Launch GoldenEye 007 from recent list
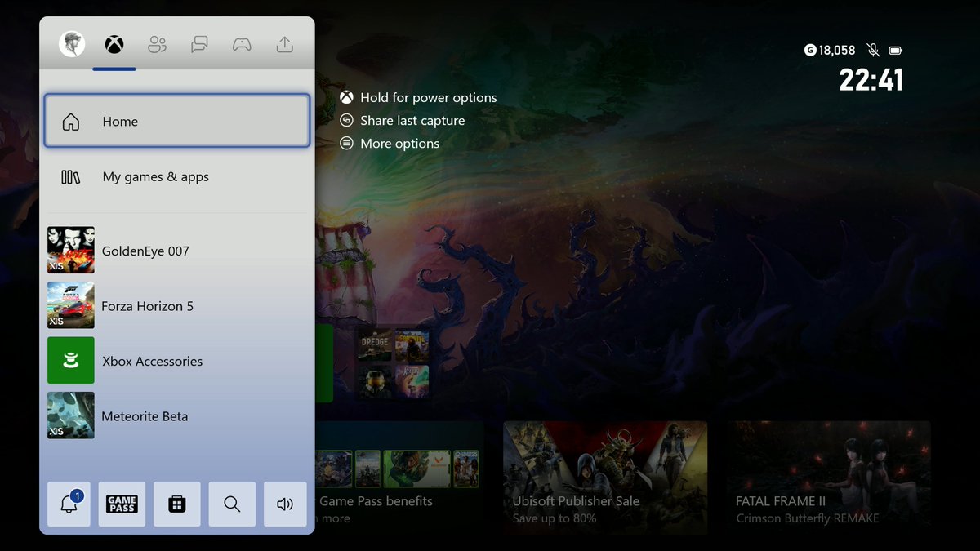This screenshot has width=980, height=551. 177,251
